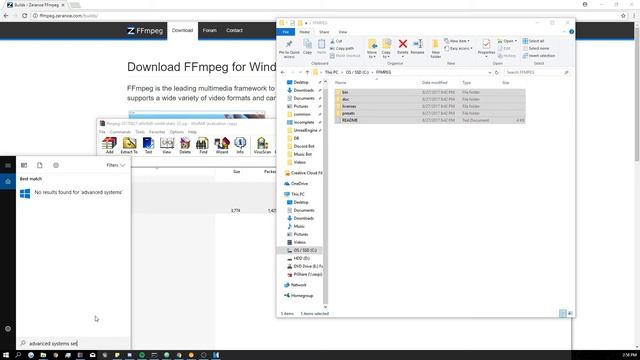The image size is (640, 360).
Task: Click Pin to Quick access in Explorer
Action: click(289, 49)
